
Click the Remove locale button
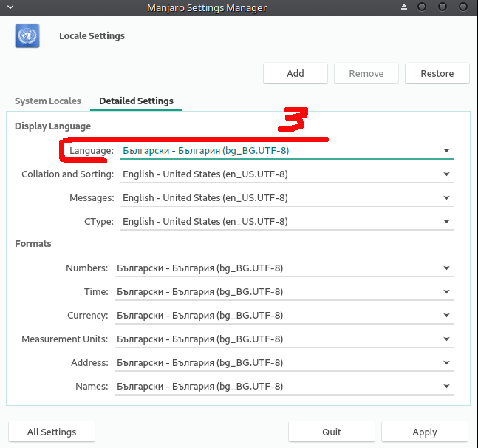pyautogui.click(x=366, y=73)
